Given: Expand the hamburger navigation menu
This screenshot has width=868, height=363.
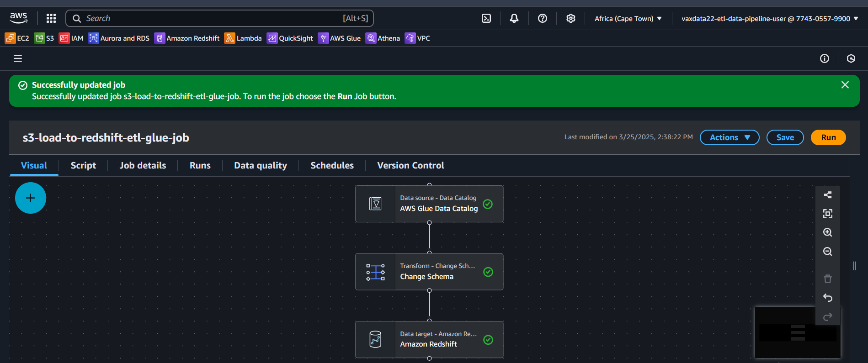Looking at the screenshot, I should [18, 58].
